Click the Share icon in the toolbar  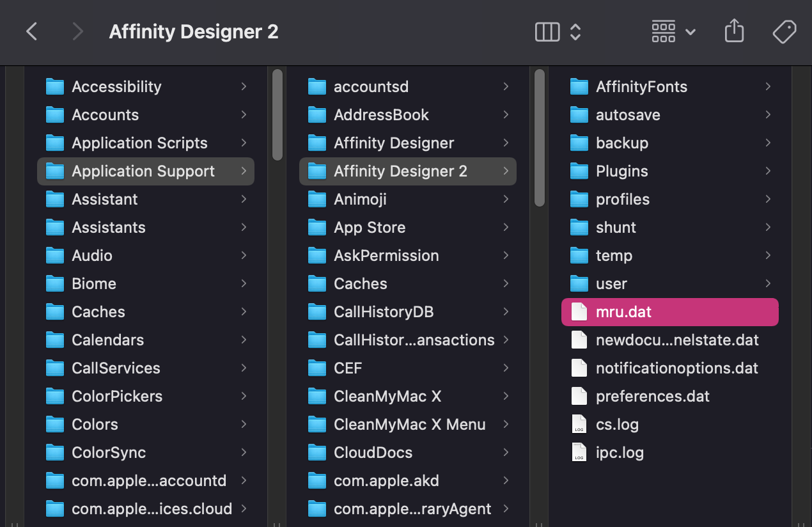click(734, 31)
